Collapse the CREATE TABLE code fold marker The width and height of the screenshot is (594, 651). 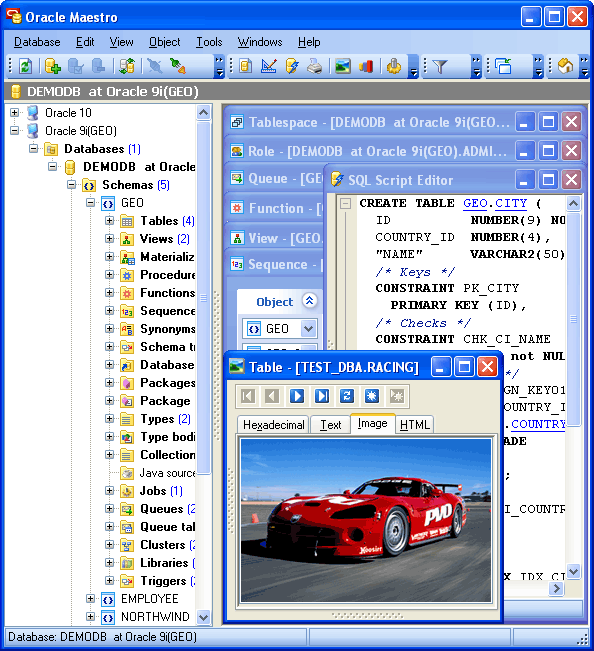pyautogui.click(x=345, y=203)
